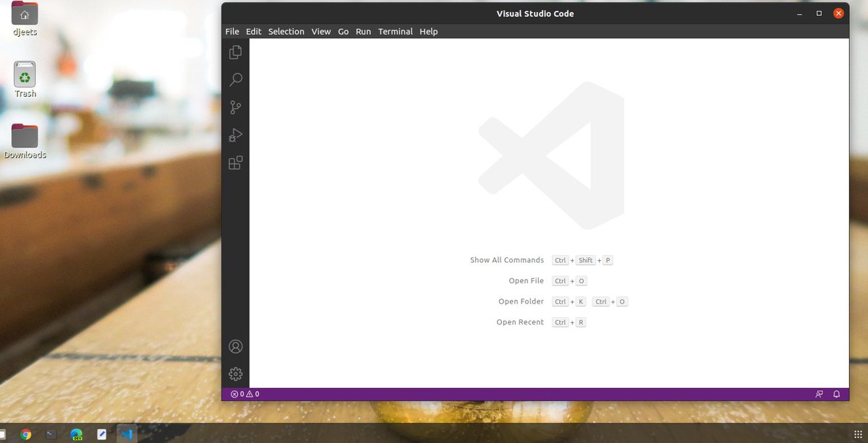This screenshot has width=868, height=443.
Task: Minimize the Visual Studio Code window
Action: [x=800, y=14]
